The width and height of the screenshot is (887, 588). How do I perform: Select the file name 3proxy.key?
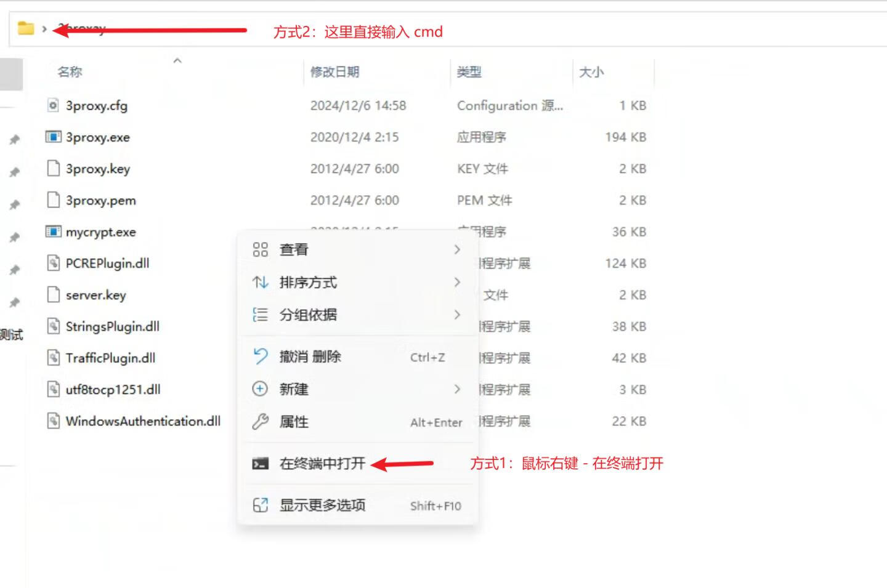click(98, 169)
